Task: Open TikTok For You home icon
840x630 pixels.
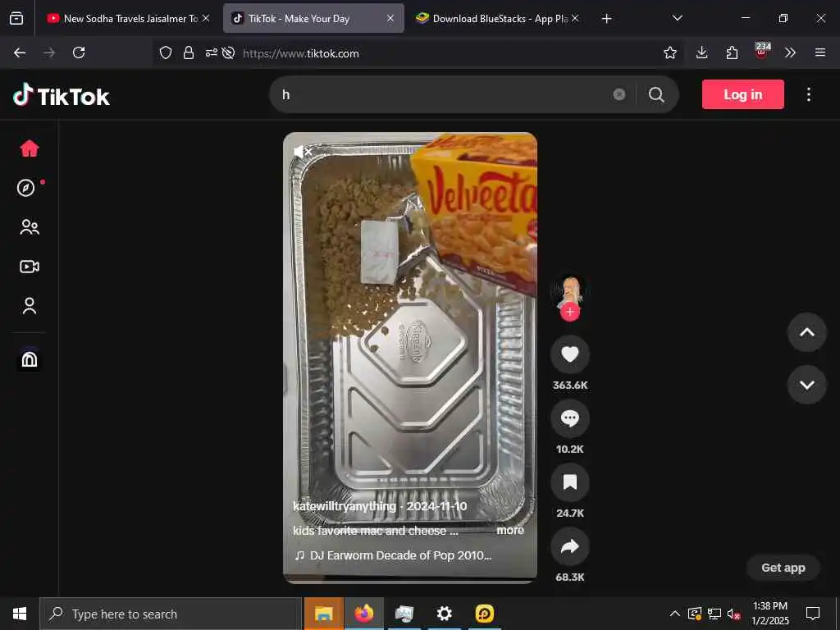Action: coord(30,148)
